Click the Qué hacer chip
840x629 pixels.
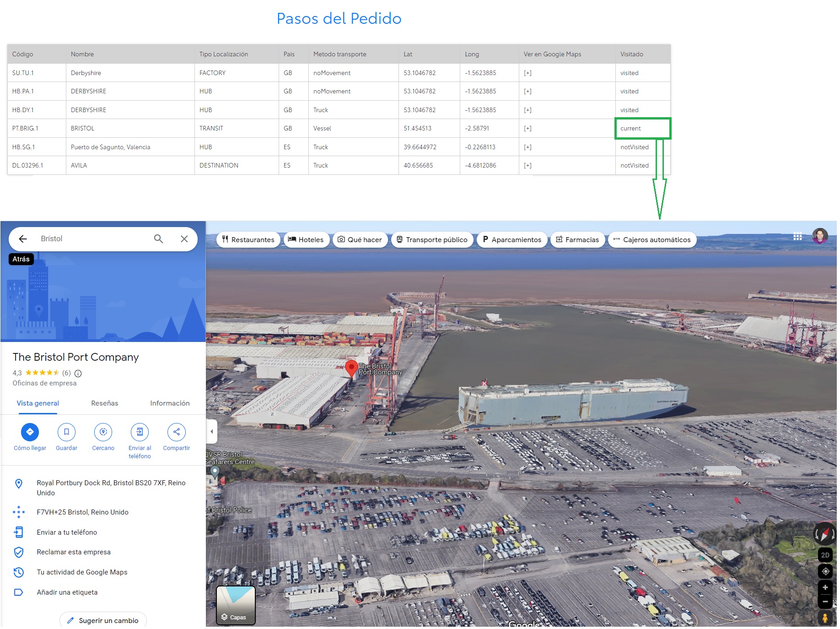click(360, 240)
